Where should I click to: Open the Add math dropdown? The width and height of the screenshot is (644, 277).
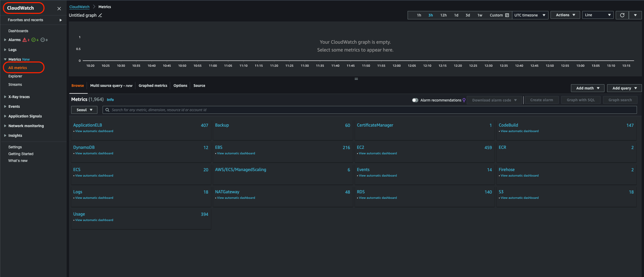pyautogui.click(x=587, y=88)
